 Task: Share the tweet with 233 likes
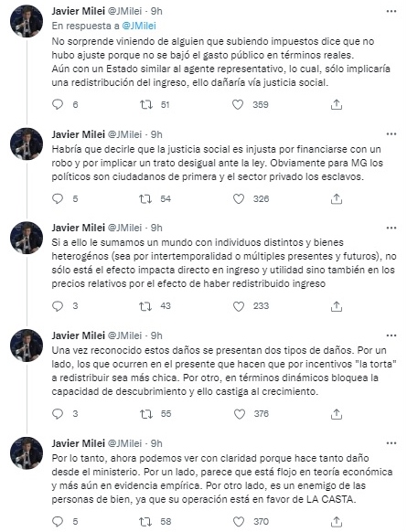pyautogui.click(x=336, y=306)
